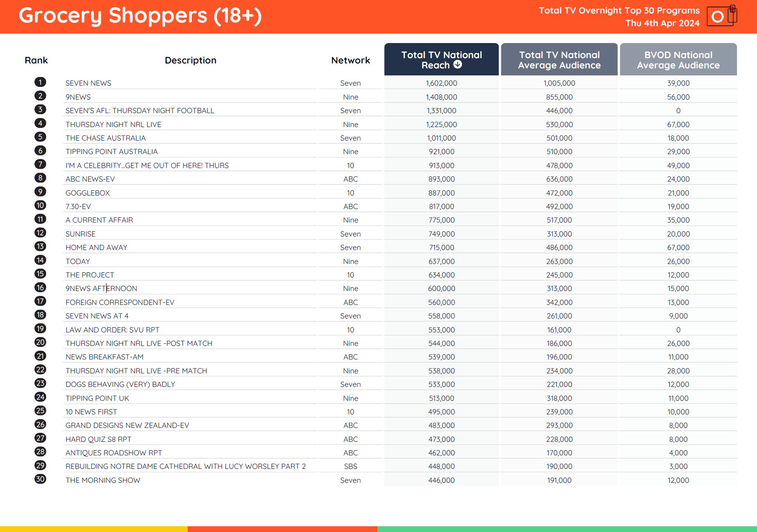
Task: Click the Network column header
Action: point(350,60)
